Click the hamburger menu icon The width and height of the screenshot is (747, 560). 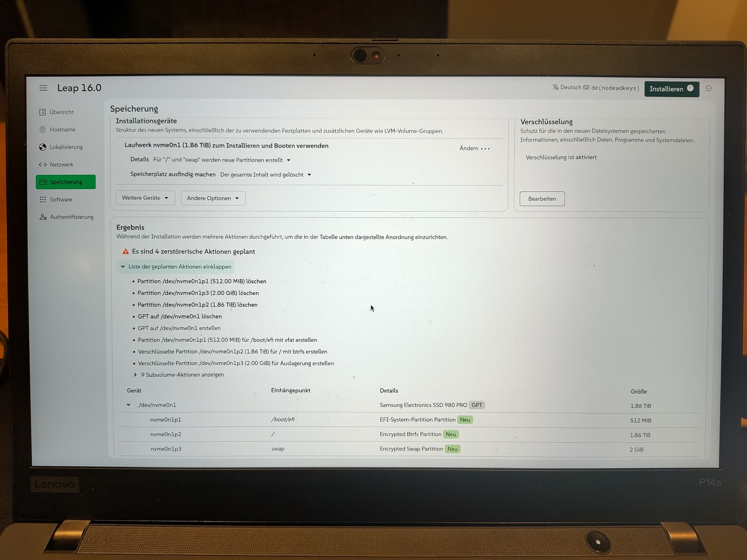click(43, 88)
